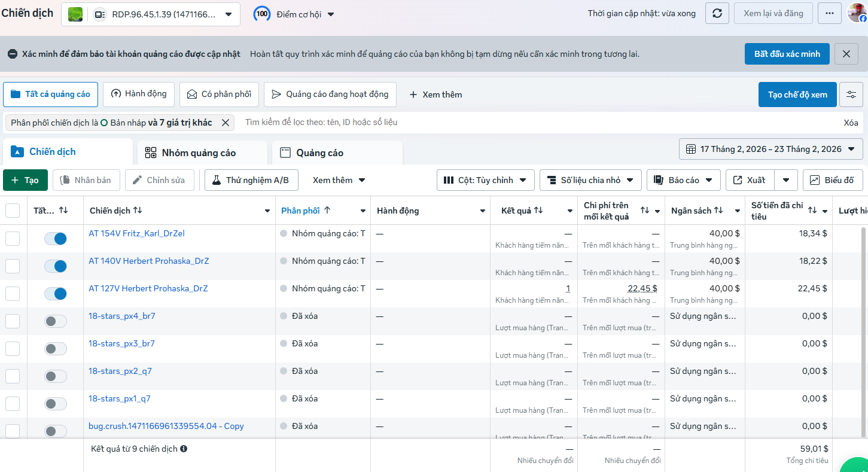Image resolution: width=868 pixels, height=472 pixels.
Task: Open the Thử nghiệm A/B test button
Action: coord(251,180)
